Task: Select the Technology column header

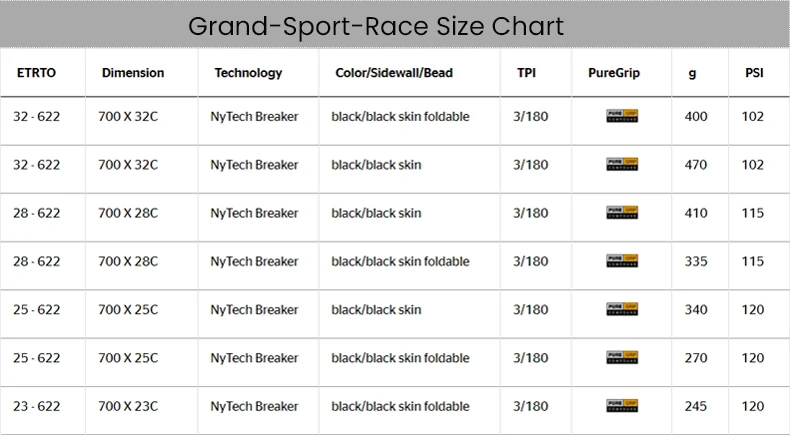Action: 248,73
